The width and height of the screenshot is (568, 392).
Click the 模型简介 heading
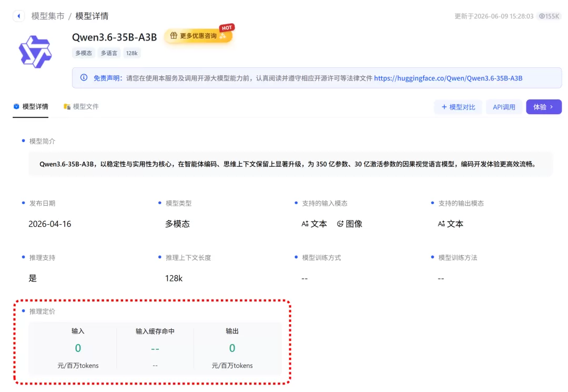point(43,142)
